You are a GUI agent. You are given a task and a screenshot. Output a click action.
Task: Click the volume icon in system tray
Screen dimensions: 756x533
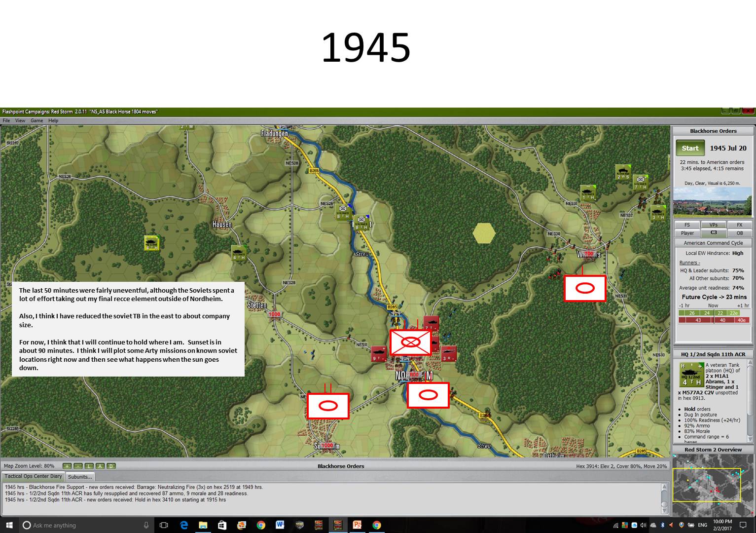click(644, 525)
